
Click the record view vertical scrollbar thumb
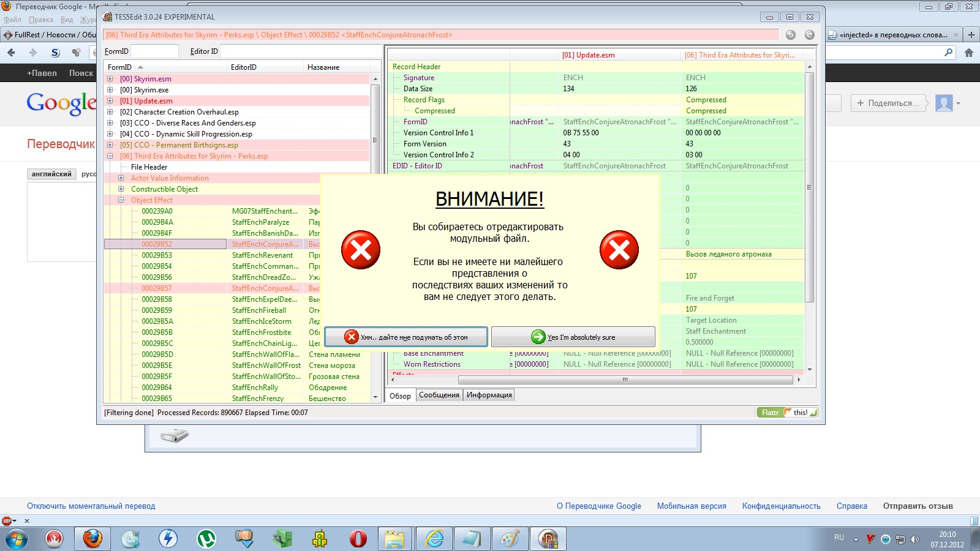point(809,187)
